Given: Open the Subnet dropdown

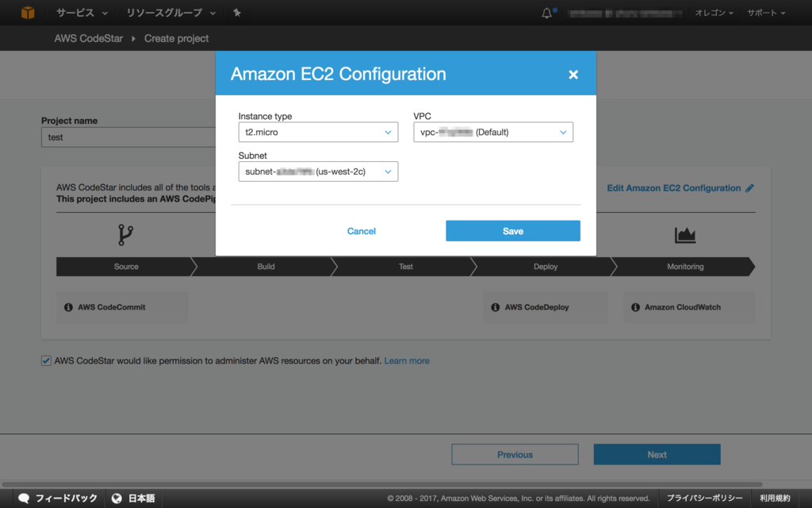Looking at the screenshot, I should (318, 171).
